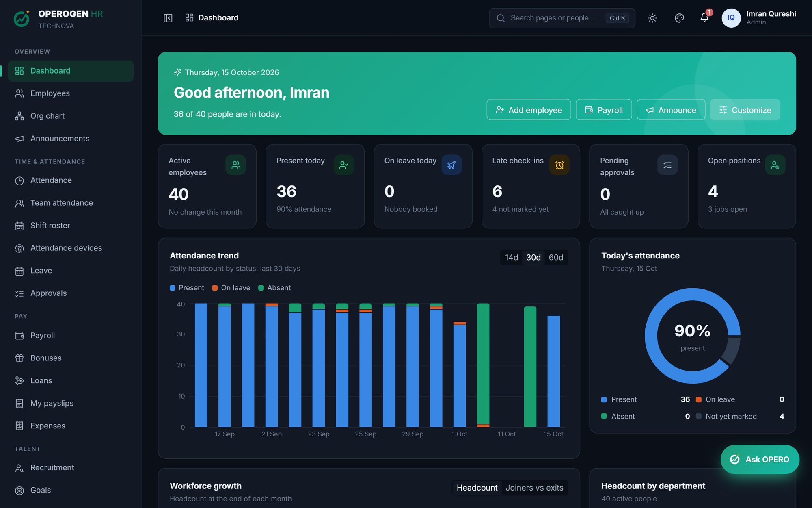
Task: Click the Add employee button
Action: (529, 110)
